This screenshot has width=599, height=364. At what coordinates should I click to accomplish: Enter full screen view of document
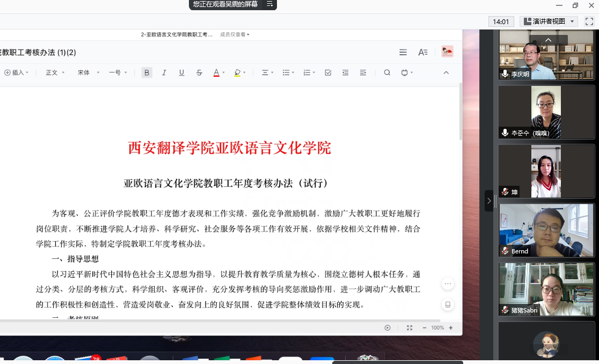pyautogui.click(x=410, y=327)
